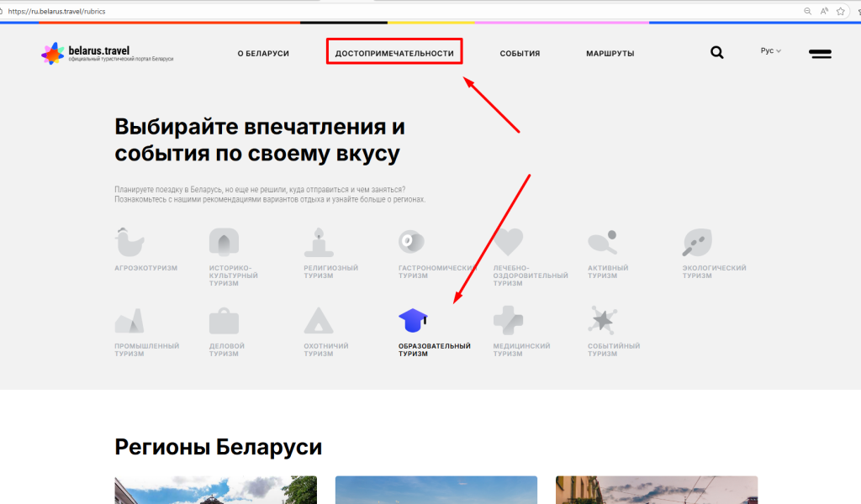Open the hamburger menu
861x504 pixels.
820,54
